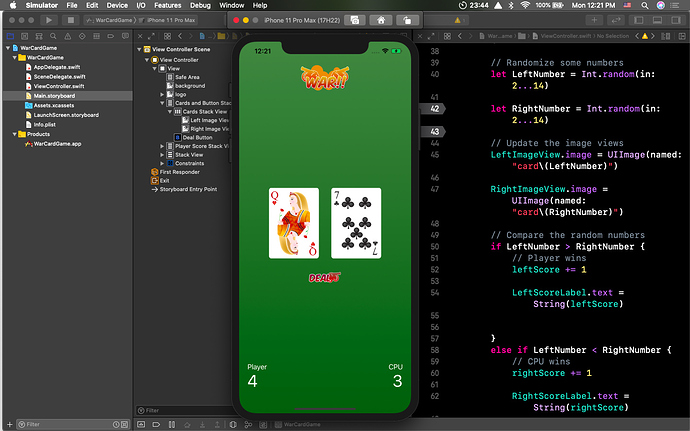Open the I/O menu

(141, 5)
